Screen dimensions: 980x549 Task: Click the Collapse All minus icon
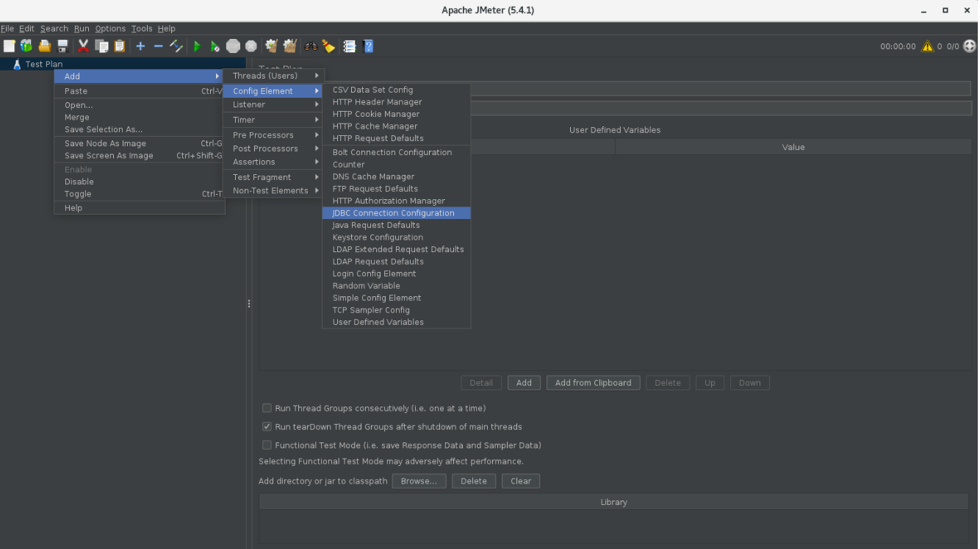click(x=158, y=46)
